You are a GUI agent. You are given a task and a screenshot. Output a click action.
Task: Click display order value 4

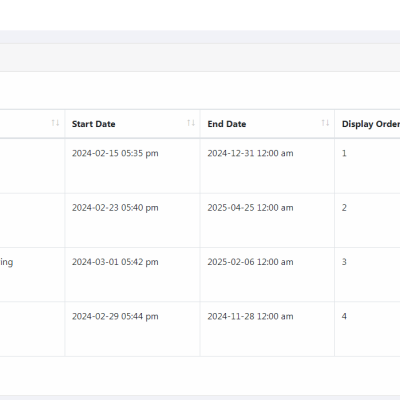(344, 316)
